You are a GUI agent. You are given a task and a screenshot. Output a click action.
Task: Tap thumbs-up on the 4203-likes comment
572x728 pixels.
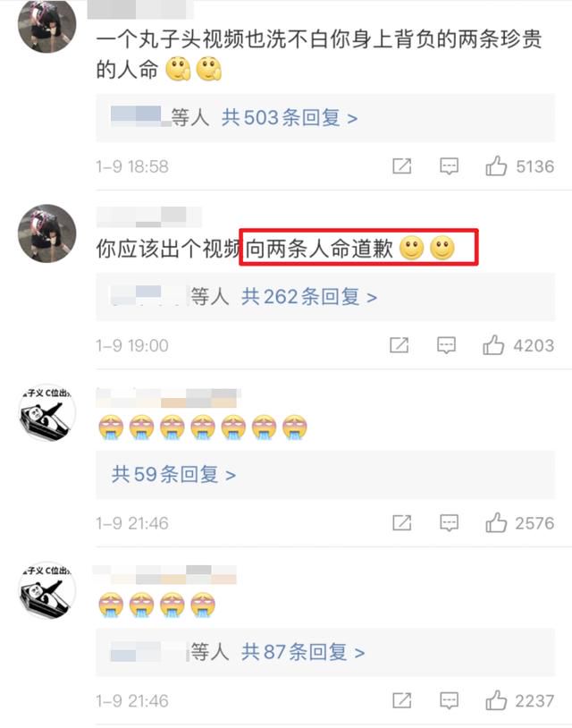[492, 345]
